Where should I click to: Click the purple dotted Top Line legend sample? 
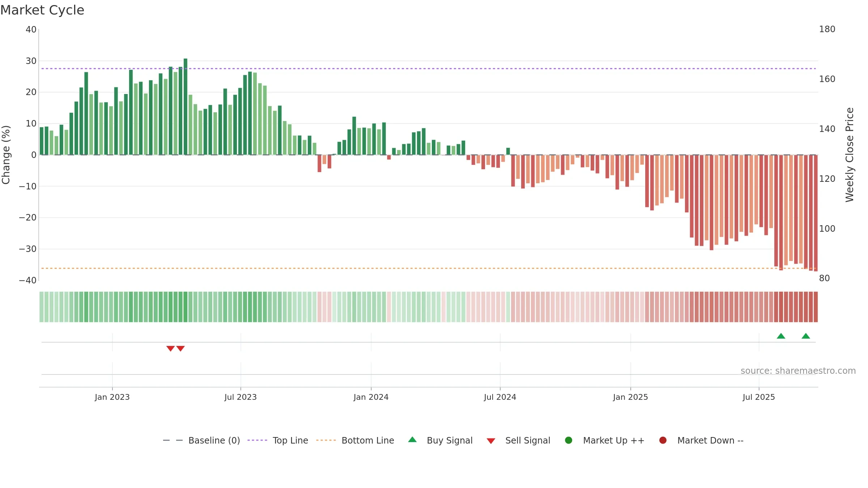click(x=258, y=440)
